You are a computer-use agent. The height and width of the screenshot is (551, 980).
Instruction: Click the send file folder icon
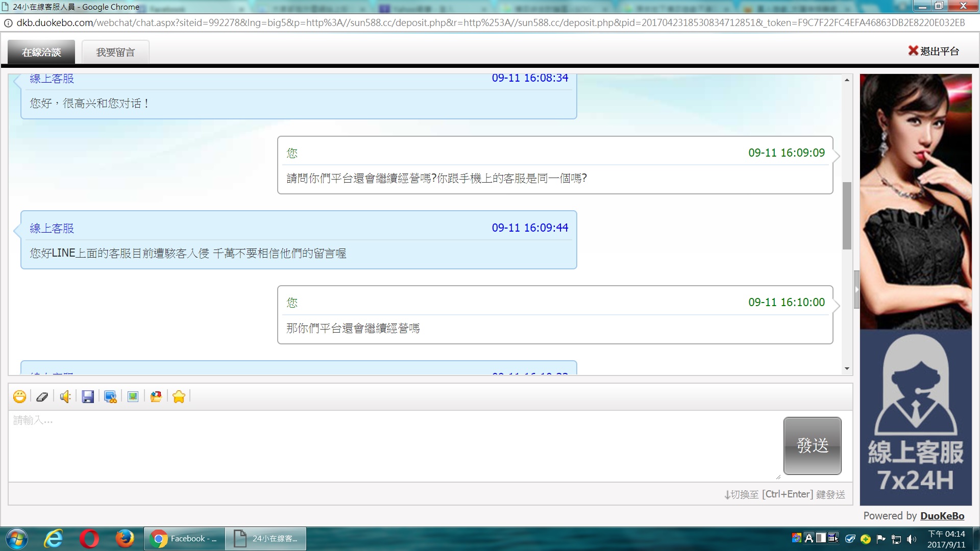[156, 396]
